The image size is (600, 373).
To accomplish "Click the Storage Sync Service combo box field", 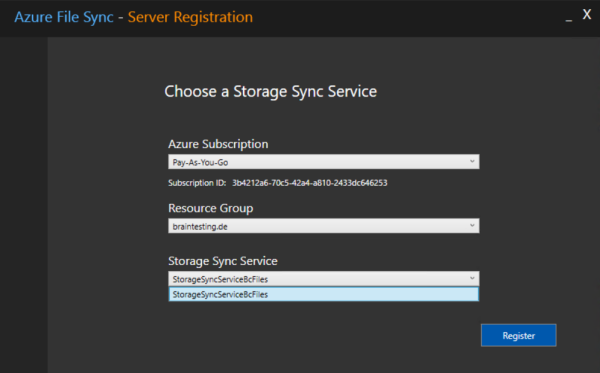I will click(x=323, y=279).
